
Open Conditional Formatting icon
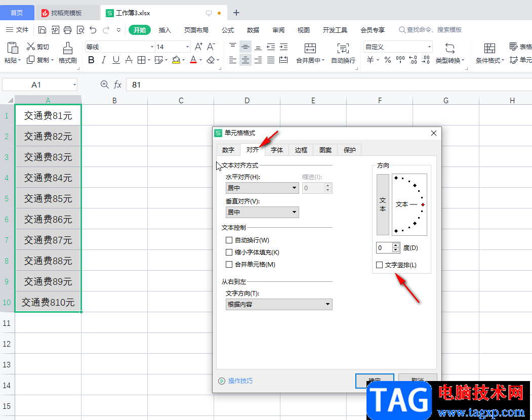pos(489,48)
